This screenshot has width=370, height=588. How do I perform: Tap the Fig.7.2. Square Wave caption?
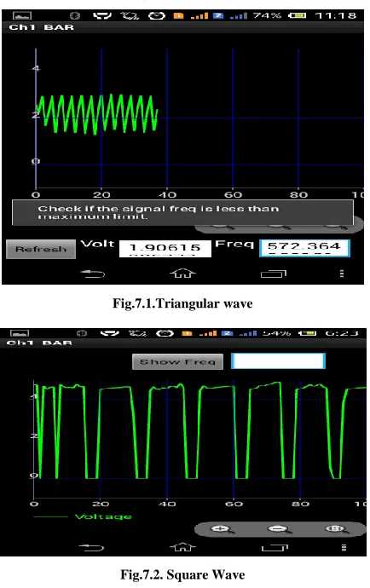click(x=182, y=574)
